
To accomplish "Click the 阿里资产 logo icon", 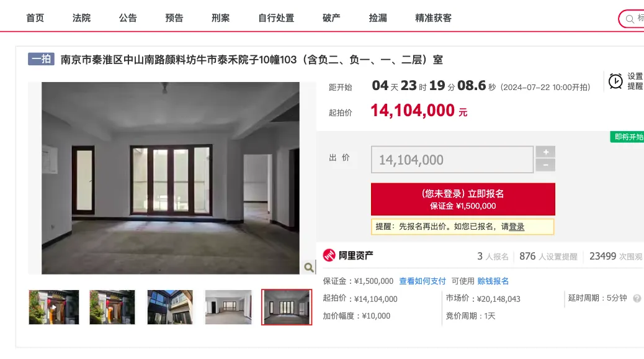I will click(329, 255).
